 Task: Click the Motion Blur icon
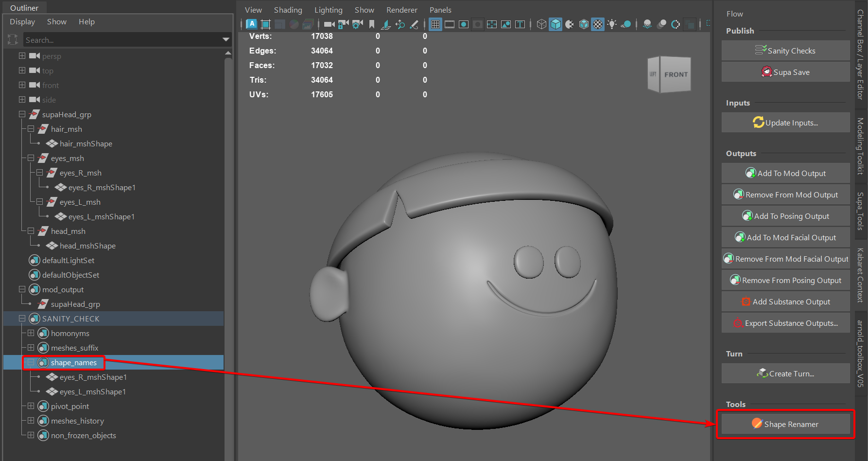click(x=661, y=24)
